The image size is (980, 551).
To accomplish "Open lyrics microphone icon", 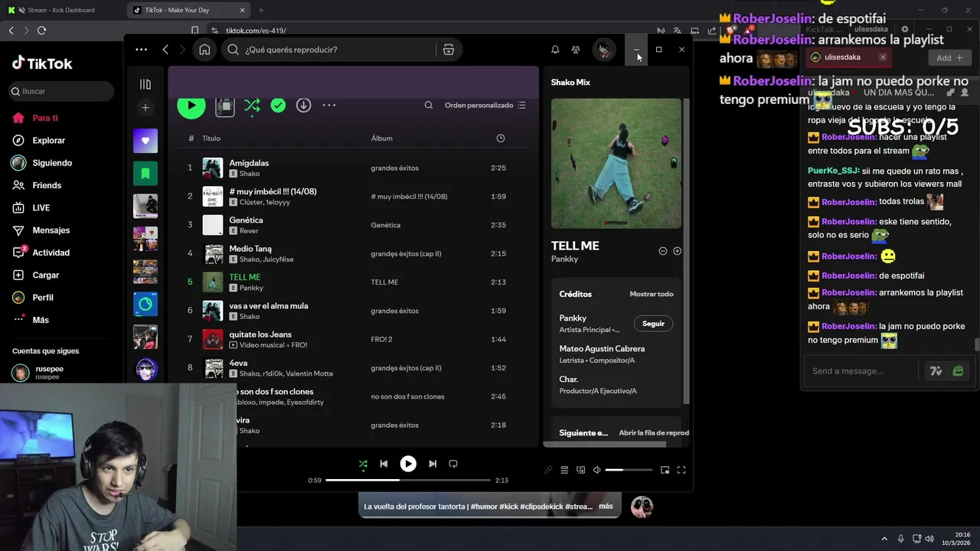I will [x=548, y=470].
